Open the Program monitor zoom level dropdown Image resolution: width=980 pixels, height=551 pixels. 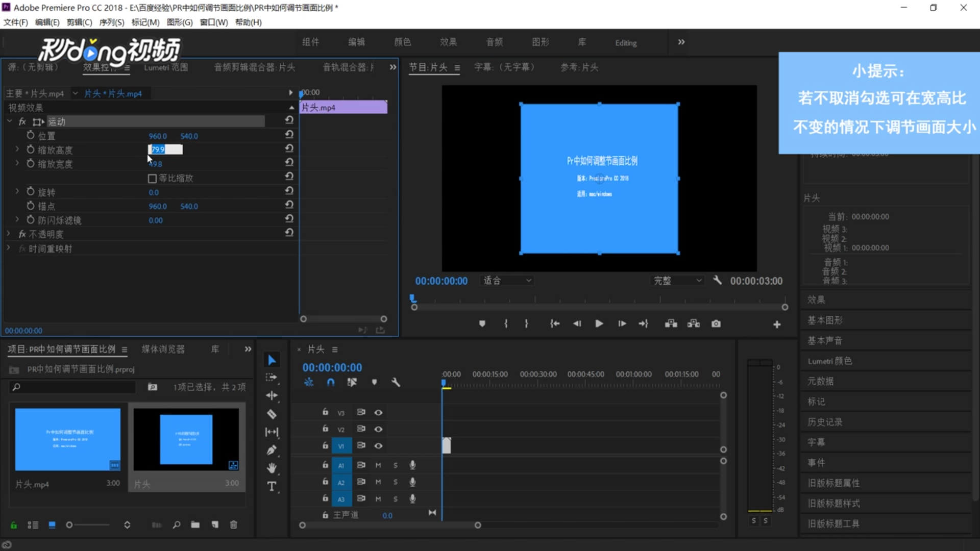(x=507, y=280)
